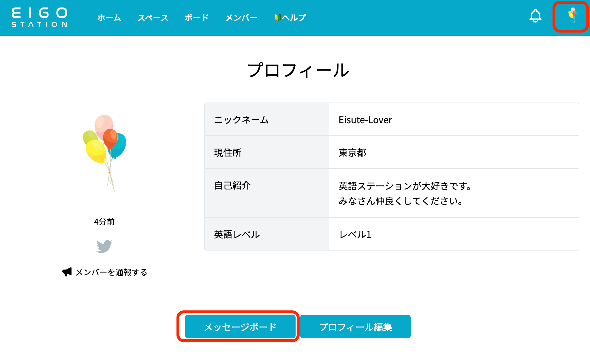Screen dimensions: 590x364
Task: Open the スペース navigation item
Action: (x=153, y=17)
